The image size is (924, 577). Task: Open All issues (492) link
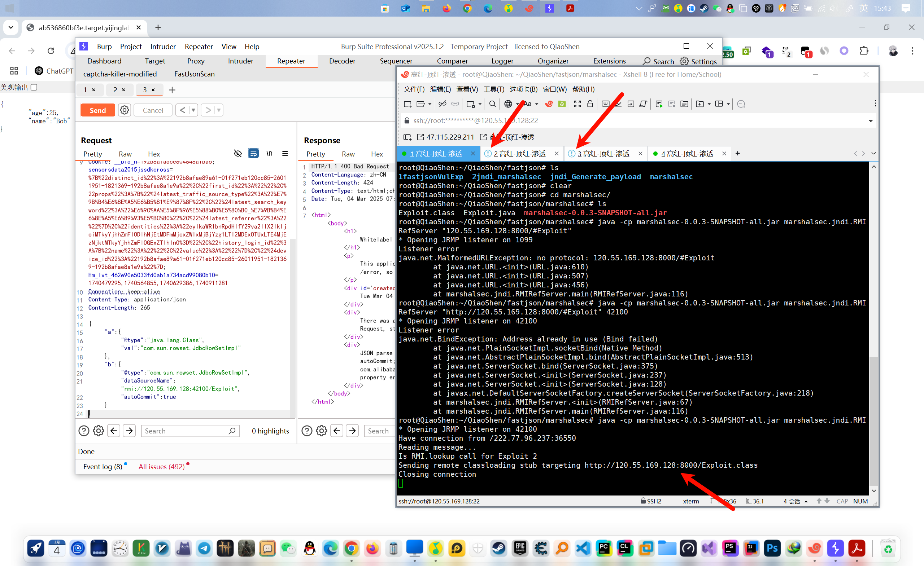[161, 466]
